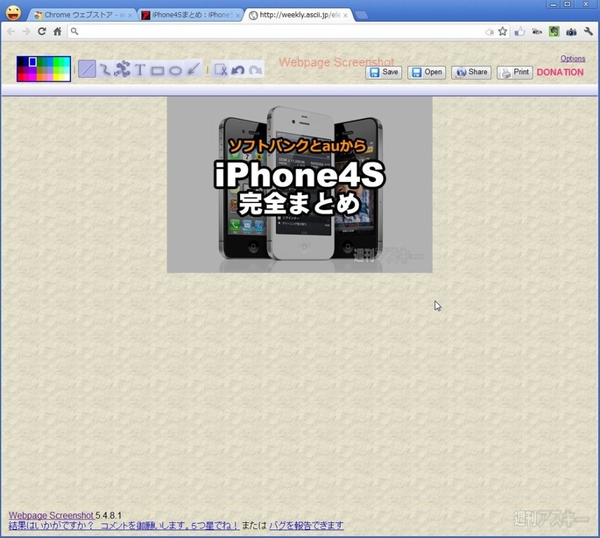Select the Text tool

pos(140,70)
